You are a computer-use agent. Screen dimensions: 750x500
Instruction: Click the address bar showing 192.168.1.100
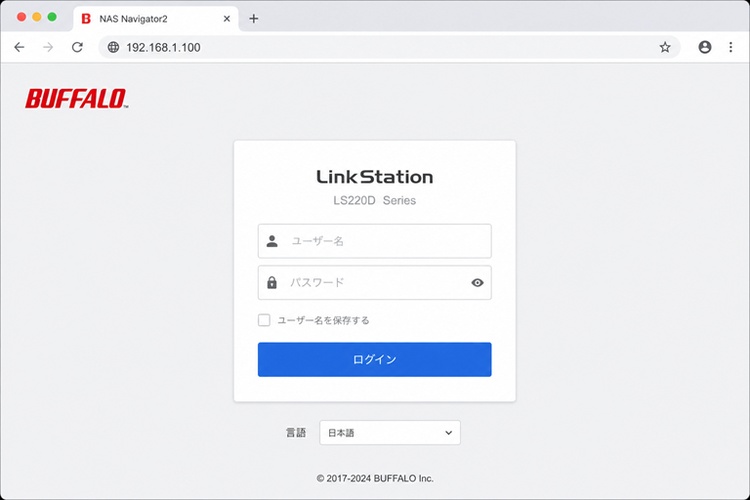pos(389,47)
